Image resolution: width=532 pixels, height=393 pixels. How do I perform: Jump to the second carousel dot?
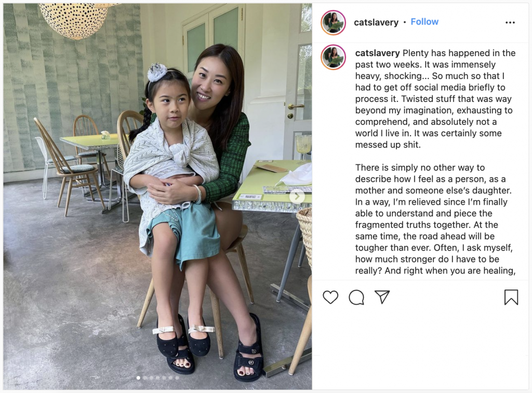point(145,378)
